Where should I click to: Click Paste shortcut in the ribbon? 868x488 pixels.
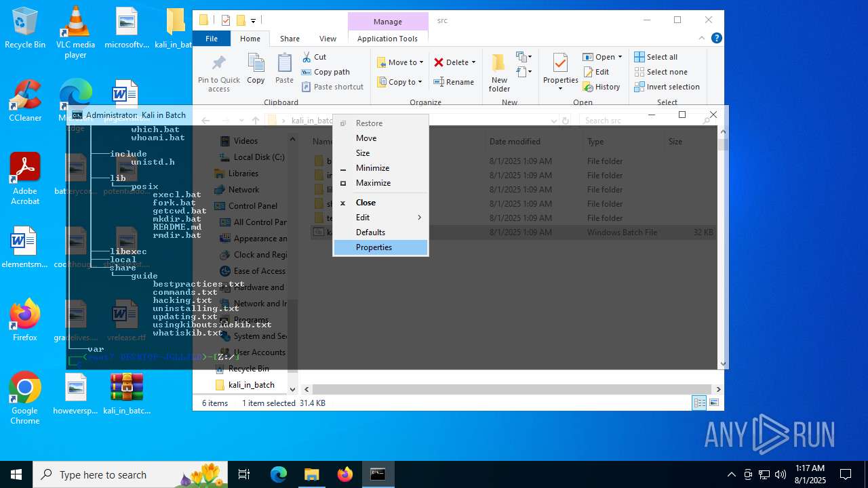[x=332, y=87]
